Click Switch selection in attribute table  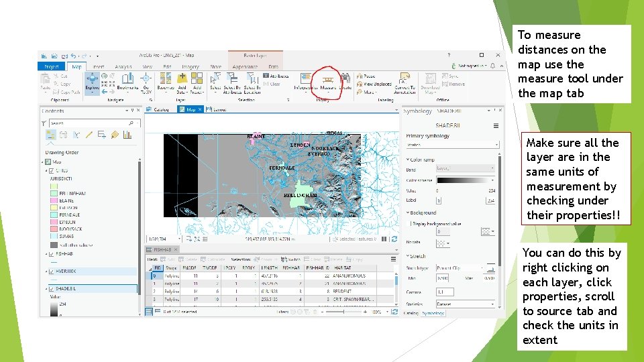click(290, 259)
